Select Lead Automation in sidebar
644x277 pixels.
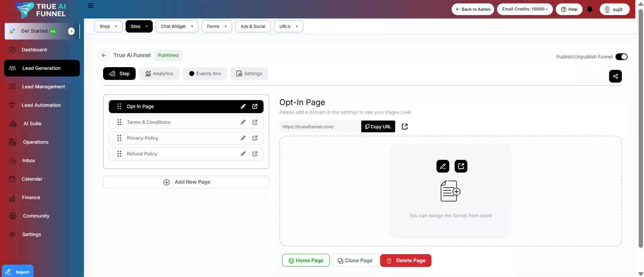click(x=41, y=105)
